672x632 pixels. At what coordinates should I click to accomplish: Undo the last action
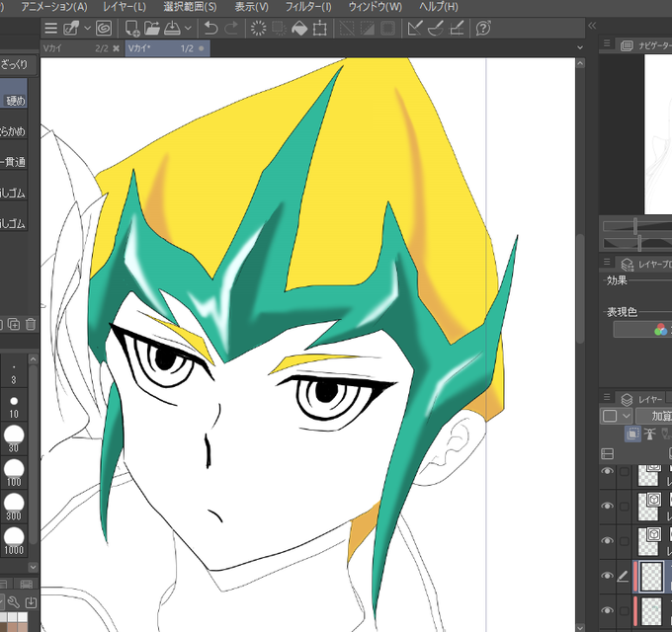[x=210, y=29]
